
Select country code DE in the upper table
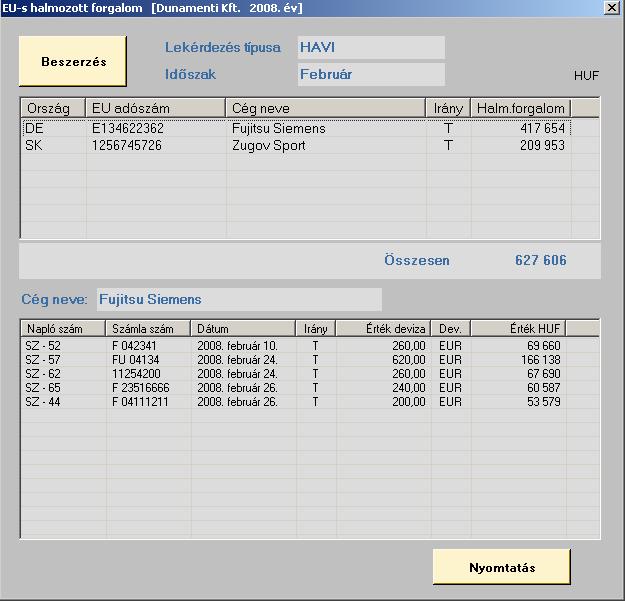pos(34,128)
